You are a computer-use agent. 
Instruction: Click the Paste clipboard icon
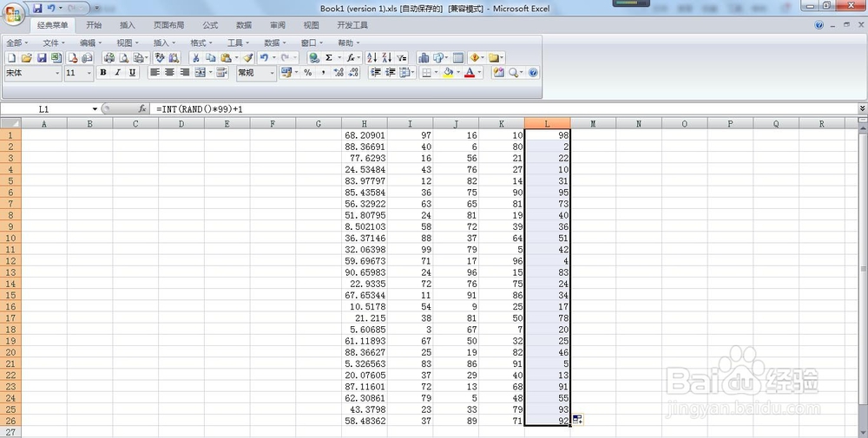coord(226,57)
